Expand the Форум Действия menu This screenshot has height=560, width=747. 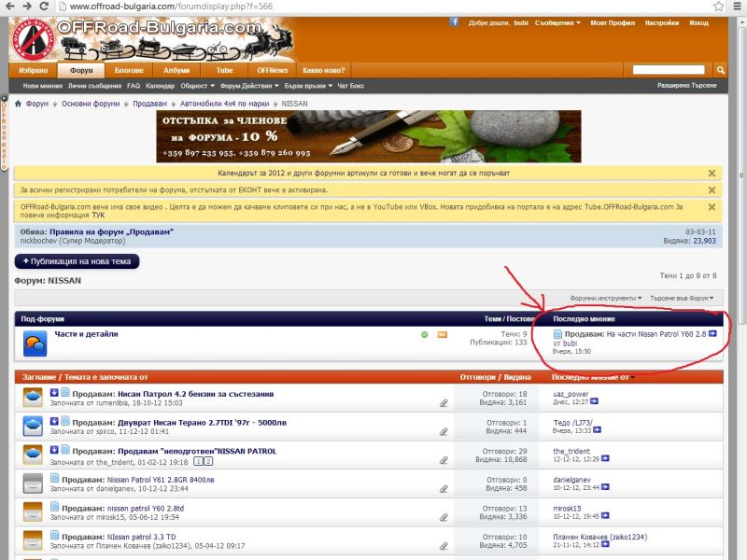pyautogui.click(x=249, y=86)
